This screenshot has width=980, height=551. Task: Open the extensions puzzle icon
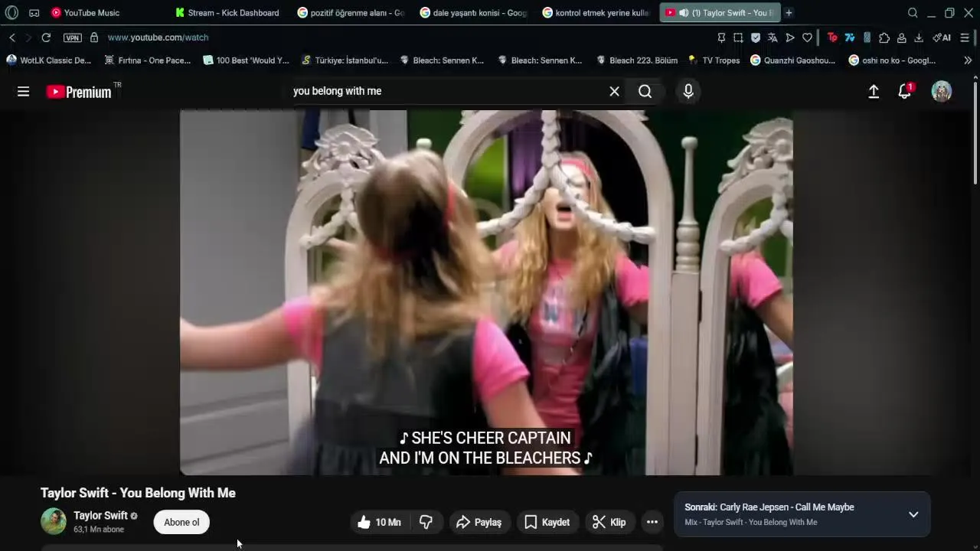(x=884, y=37)
